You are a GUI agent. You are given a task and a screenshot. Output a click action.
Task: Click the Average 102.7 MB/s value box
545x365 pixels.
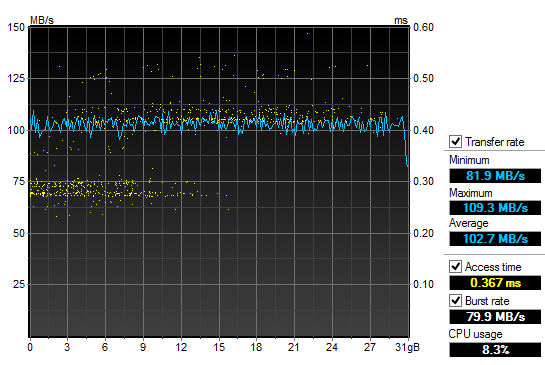point(495,239)
